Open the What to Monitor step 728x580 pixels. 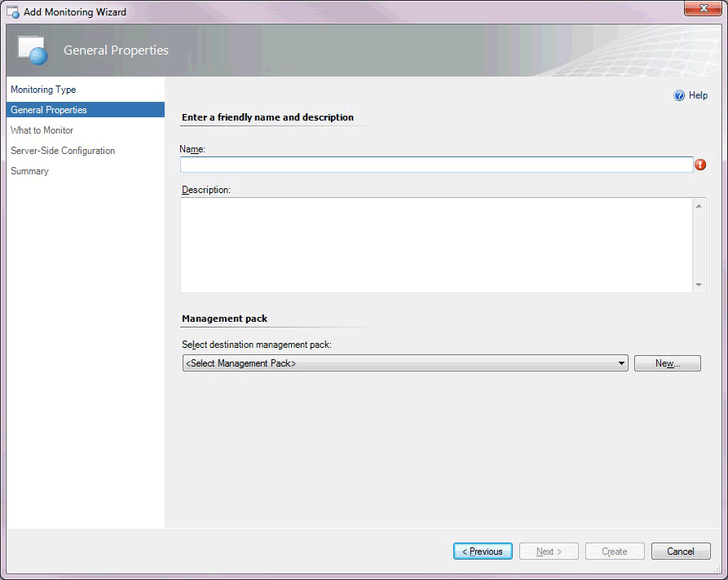coord(42,130)
